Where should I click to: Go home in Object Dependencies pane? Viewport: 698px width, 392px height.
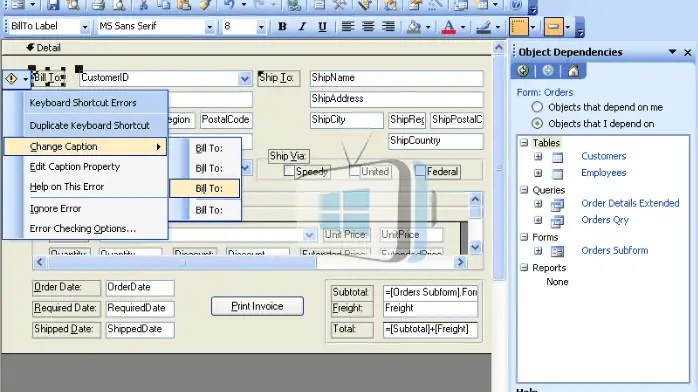click(x=573, y=71)
